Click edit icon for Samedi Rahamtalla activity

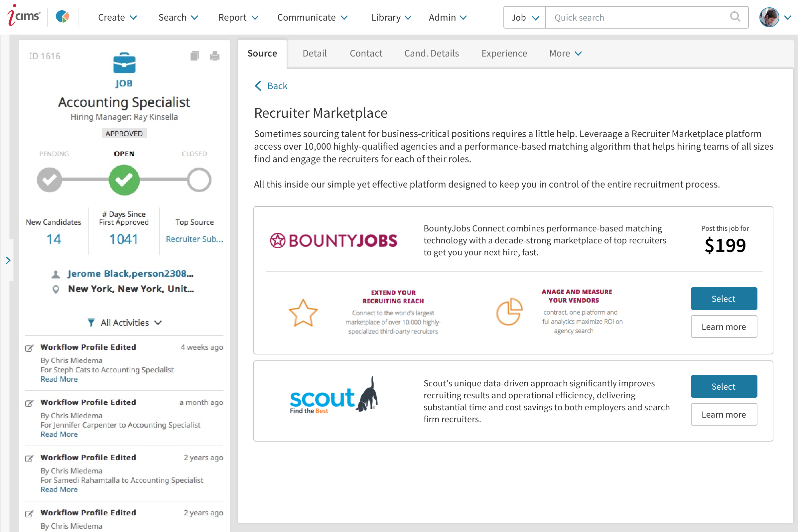pyautogui.click(x=30, y=459)
